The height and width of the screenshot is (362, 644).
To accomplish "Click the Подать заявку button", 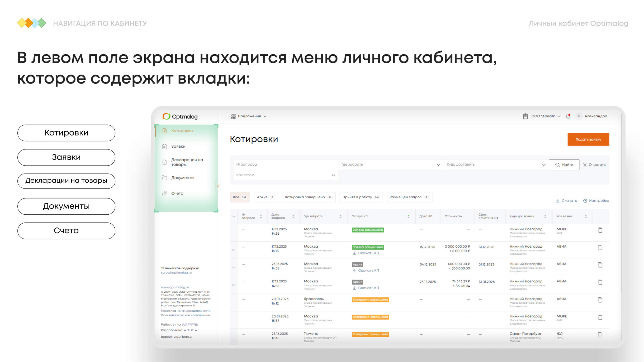I will pyautogui.click(x=588, y=139).
